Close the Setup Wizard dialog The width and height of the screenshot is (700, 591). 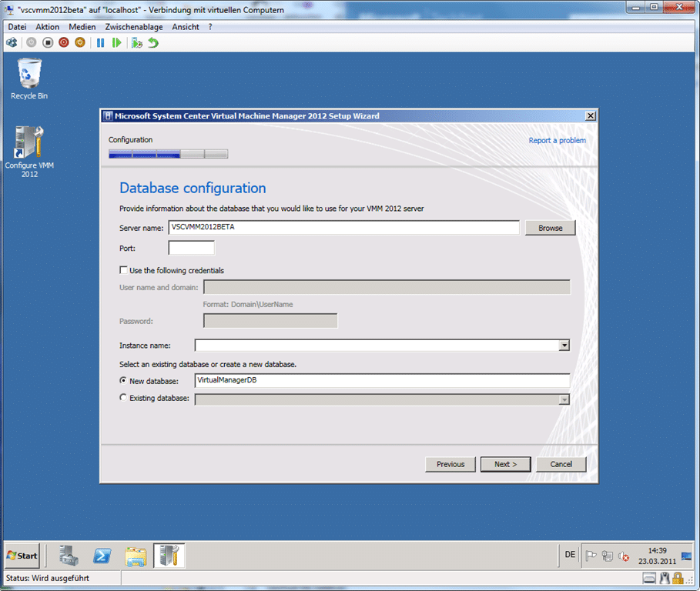pos(590,116)
